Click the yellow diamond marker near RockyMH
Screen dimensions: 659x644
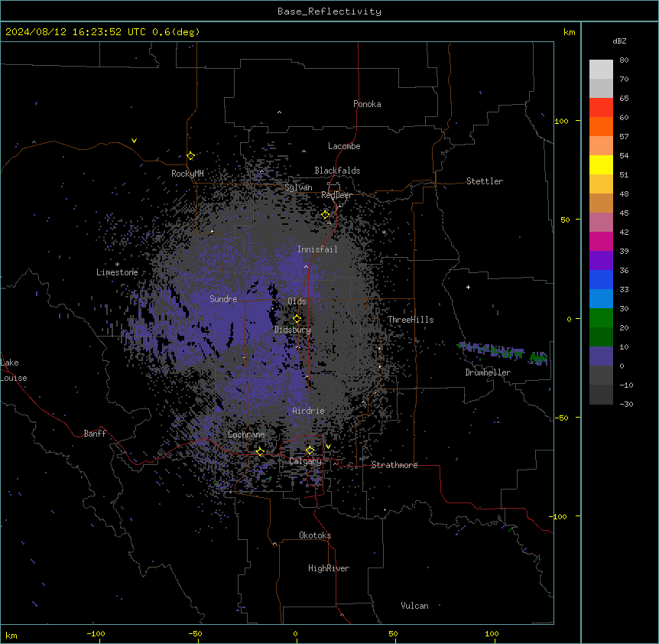pos(190,156)
